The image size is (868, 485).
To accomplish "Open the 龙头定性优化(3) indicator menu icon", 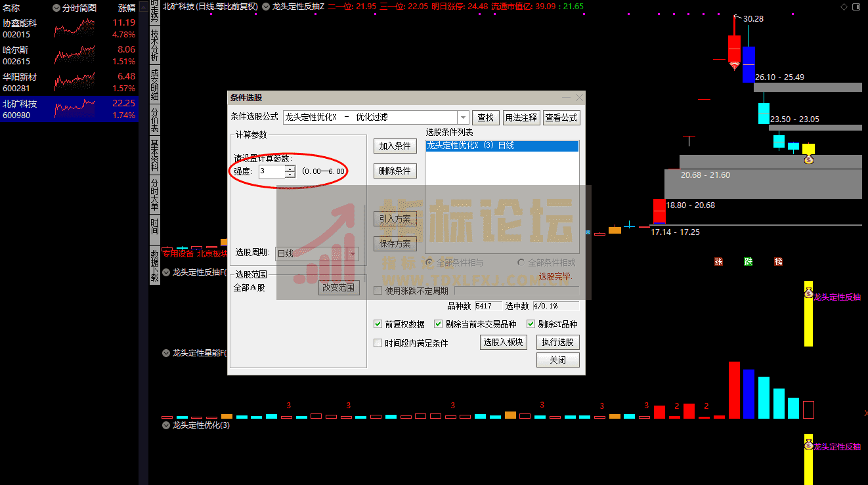I will [x=166, y=425].
